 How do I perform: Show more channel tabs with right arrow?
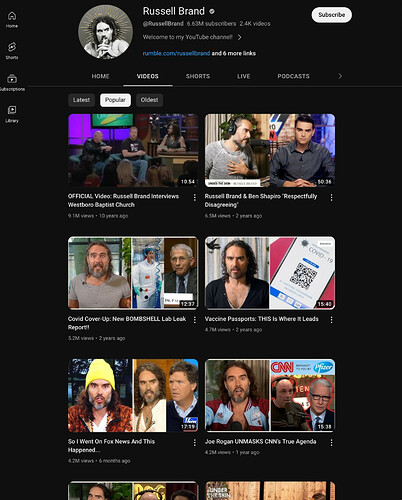tap(340, 76)
